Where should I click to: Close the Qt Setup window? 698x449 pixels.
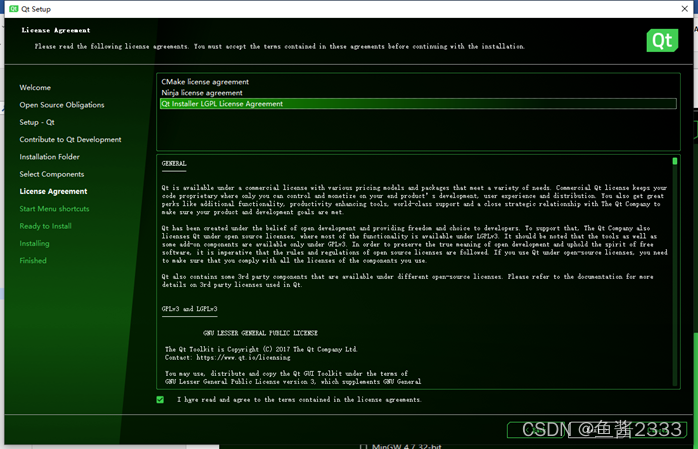tap(685, 9)
